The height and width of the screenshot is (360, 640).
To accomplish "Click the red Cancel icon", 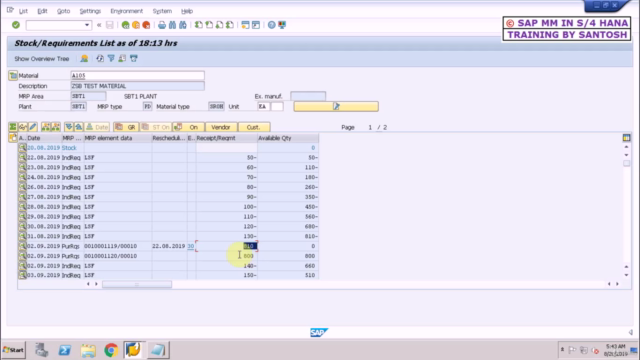I will (146, 25).
